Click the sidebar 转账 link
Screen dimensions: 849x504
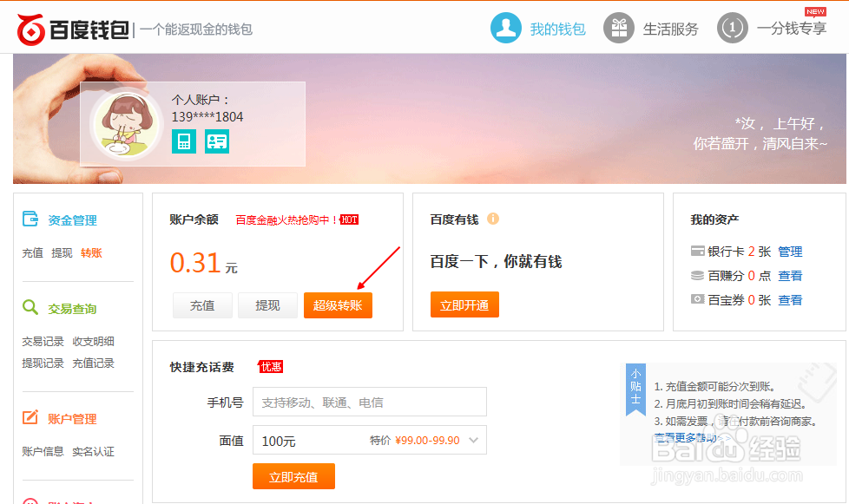point(91,253)
